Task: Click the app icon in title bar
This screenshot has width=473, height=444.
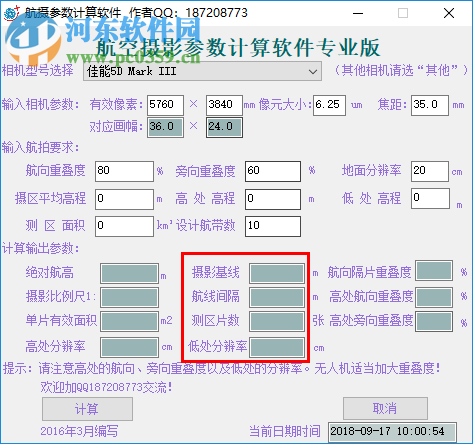Action: 11,13
